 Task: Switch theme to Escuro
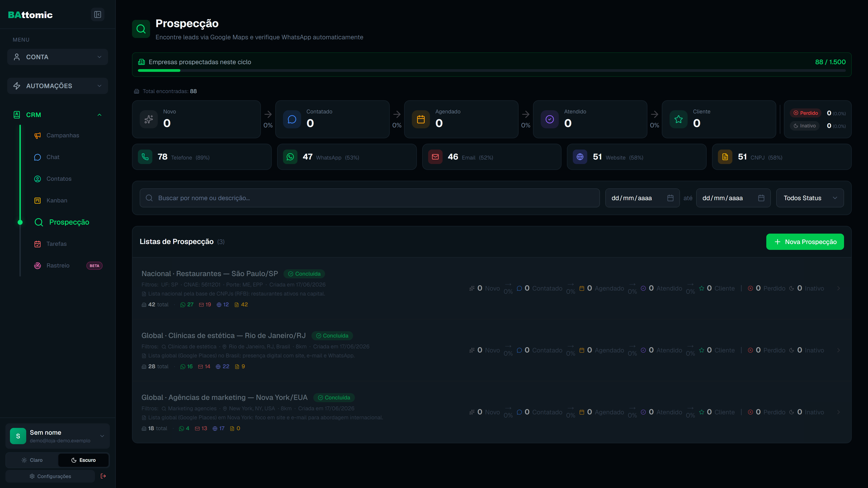83,460
